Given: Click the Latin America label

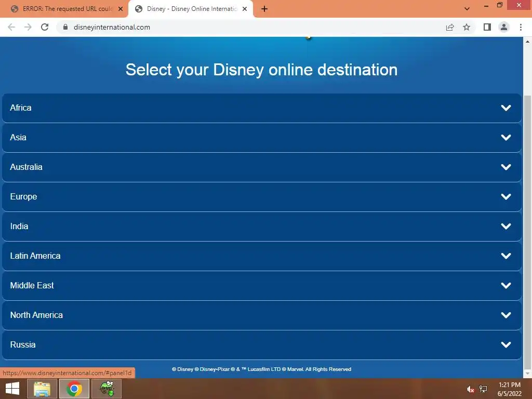Looking at the screenshot, I should click(x=35, y=256).
